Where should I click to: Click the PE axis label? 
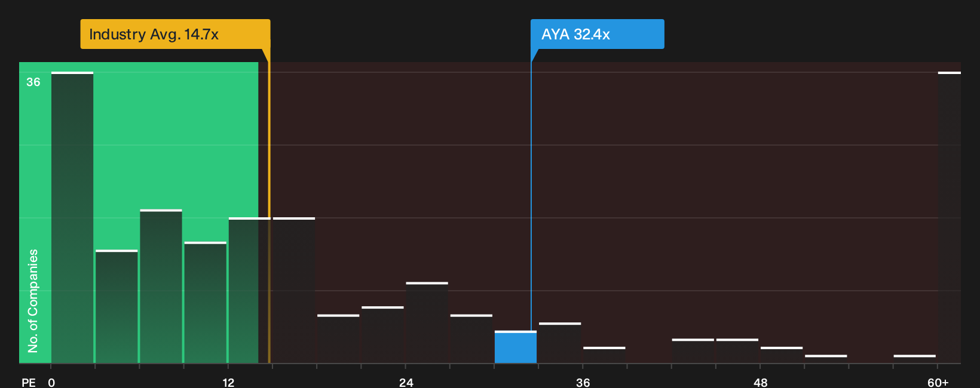pos(29,383)
